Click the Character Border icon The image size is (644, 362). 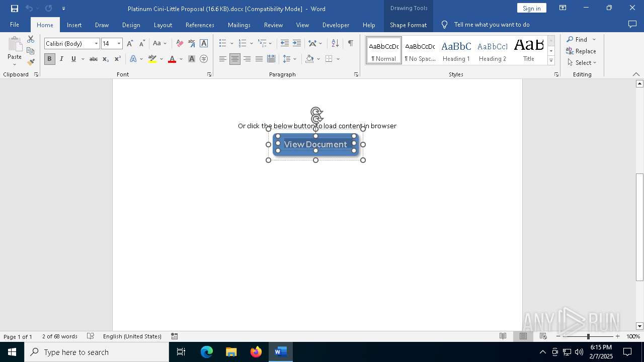204,44
